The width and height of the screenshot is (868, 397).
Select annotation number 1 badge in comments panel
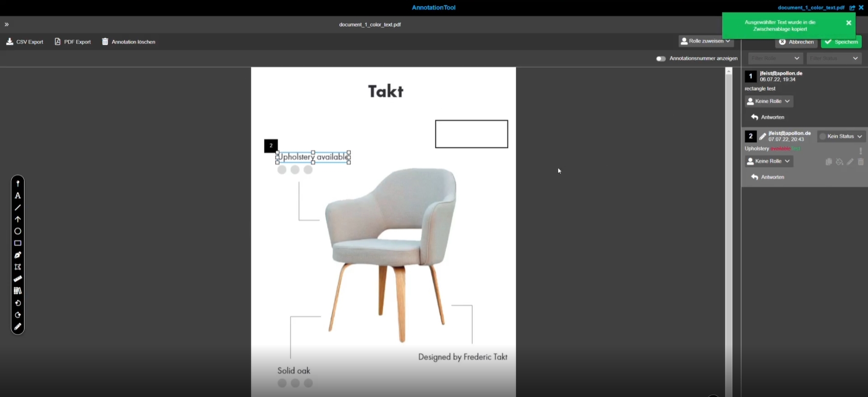tap(750, 76)
